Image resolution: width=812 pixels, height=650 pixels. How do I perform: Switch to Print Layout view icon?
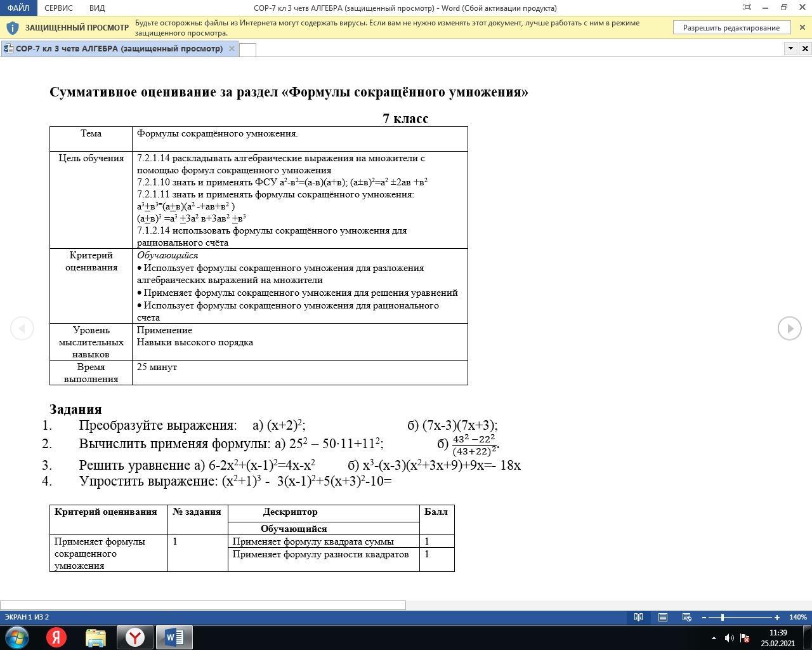pos(662,617)
